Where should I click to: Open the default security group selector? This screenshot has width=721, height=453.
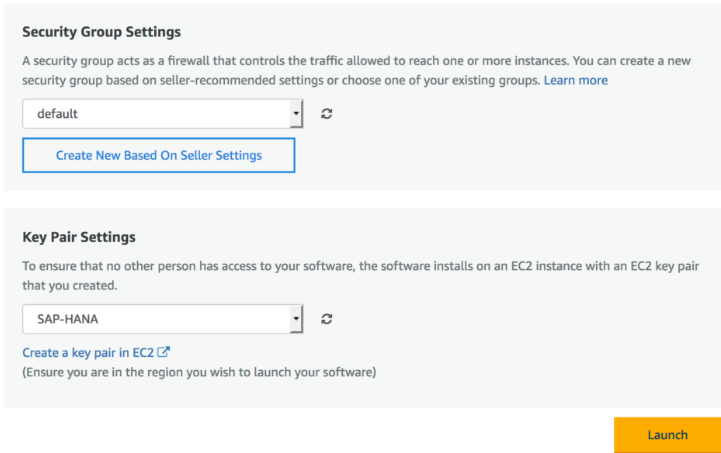coord(163,114)
